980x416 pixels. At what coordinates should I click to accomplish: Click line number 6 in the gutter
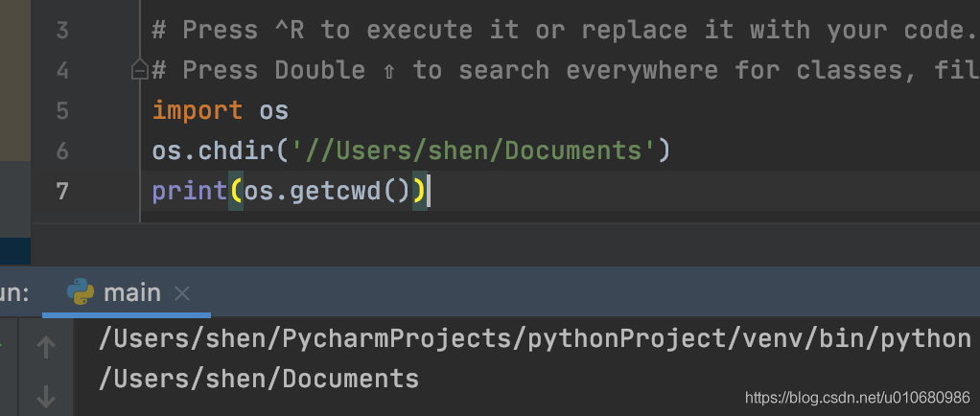tap(62, 150)
